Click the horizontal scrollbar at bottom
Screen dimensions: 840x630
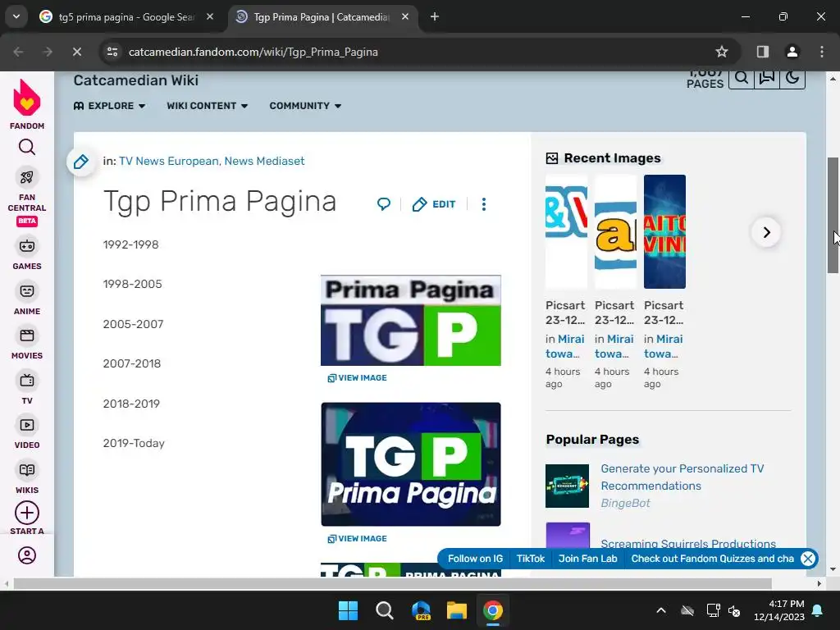392,583
